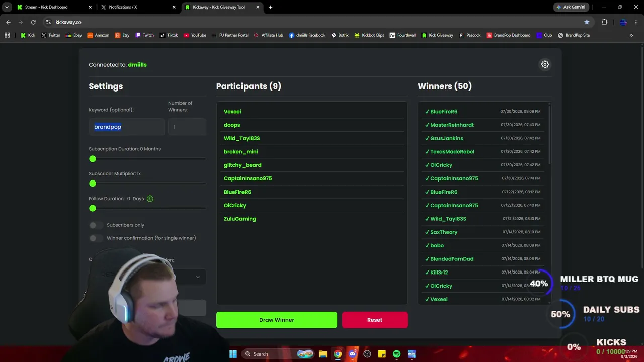Open Discord from the taskbar
The image size is (644, 362).
pos(352,354)
